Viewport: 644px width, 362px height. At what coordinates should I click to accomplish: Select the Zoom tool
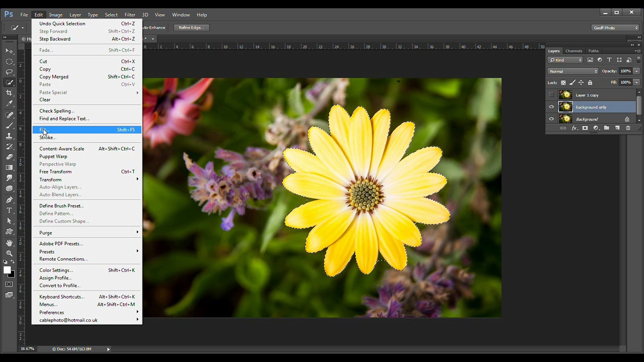(9, 253)
